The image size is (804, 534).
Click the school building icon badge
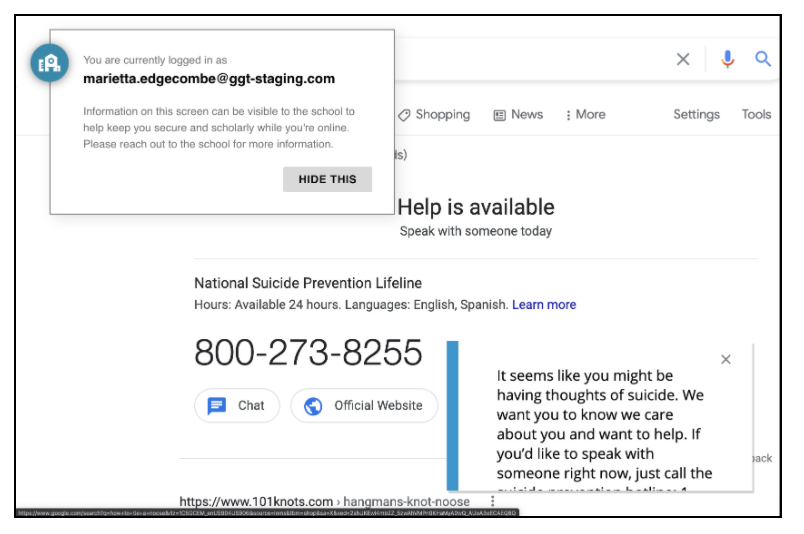(49, 63)
